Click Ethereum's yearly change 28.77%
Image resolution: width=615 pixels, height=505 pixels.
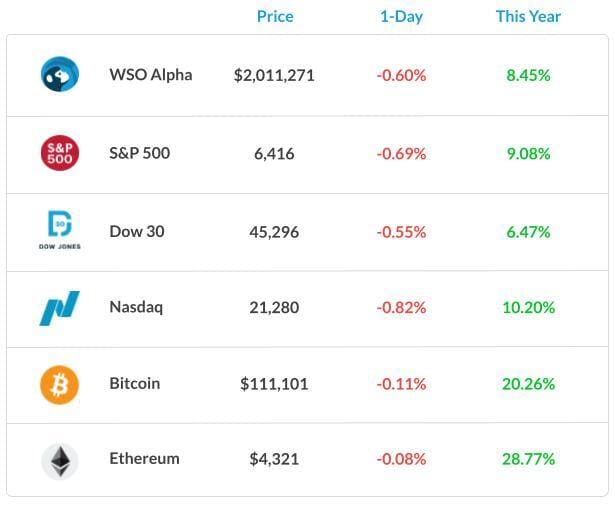coord(528,459)
